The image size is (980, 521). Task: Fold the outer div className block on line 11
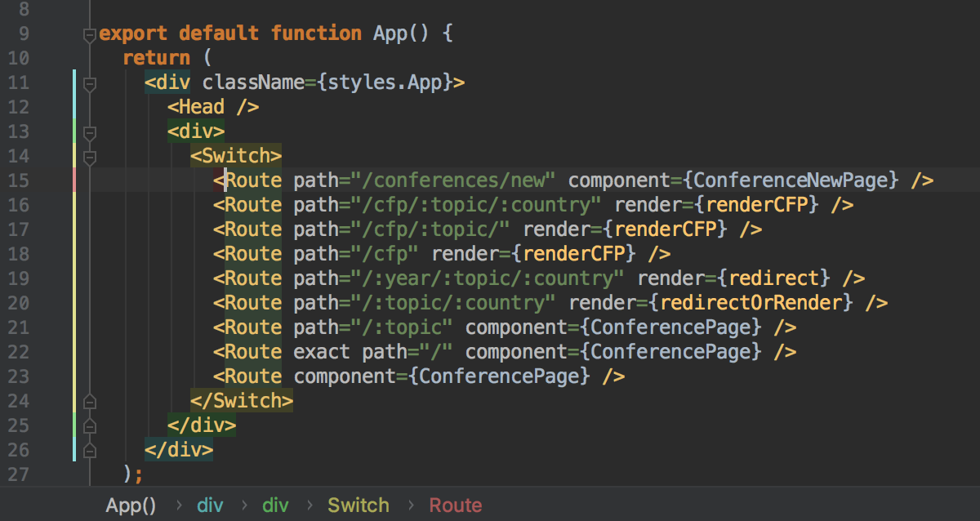(90, 83)
